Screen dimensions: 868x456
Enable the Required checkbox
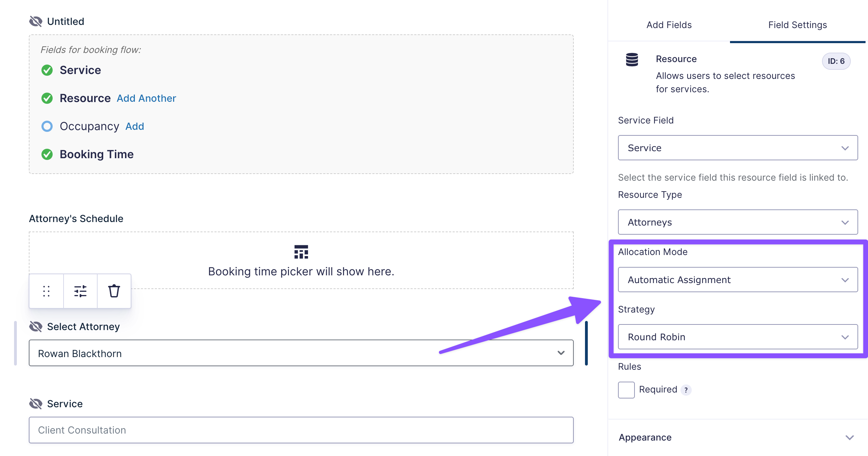click(x=626, y=390)
